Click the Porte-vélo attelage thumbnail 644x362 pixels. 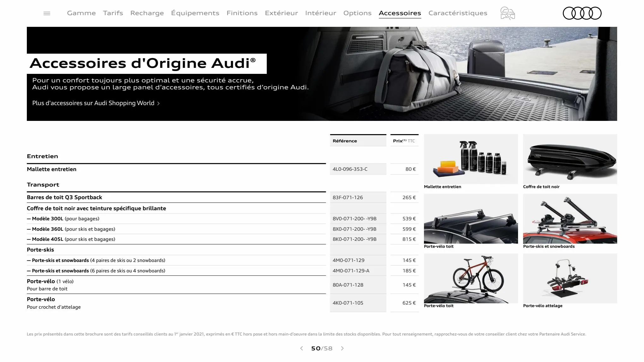570,278
